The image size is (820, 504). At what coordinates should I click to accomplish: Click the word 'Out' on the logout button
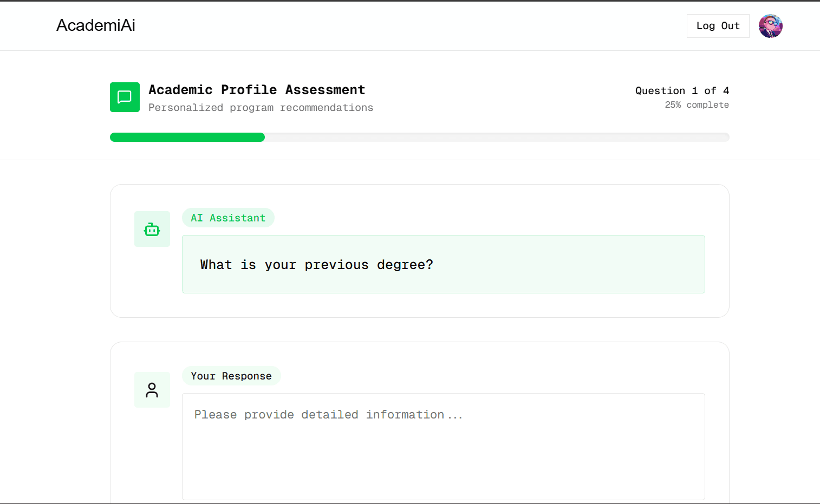pyautogui.click(x=730, y=26)
